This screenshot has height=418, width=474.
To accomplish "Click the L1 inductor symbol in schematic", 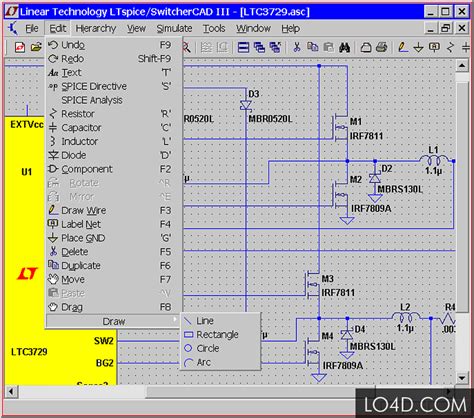I will point(433,160).
